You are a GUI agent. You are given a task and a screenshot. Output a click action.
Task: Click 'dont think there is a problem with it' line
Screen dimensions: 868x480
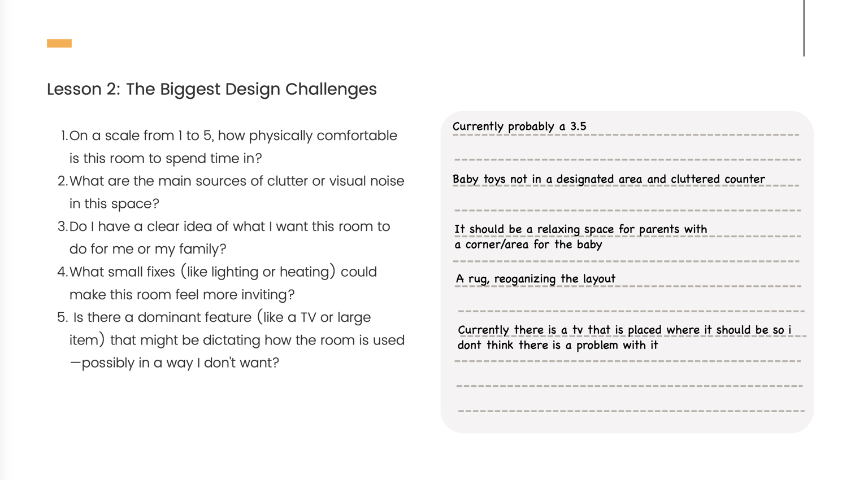click(558, 345)
